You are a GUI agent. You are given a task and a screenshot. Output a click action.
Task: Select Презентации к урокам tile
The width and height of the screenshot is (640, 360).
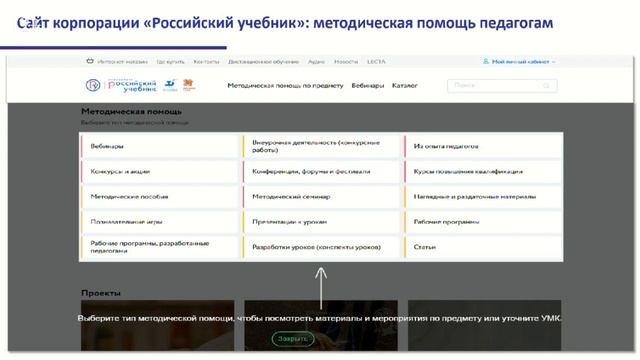tap(322, 222)
